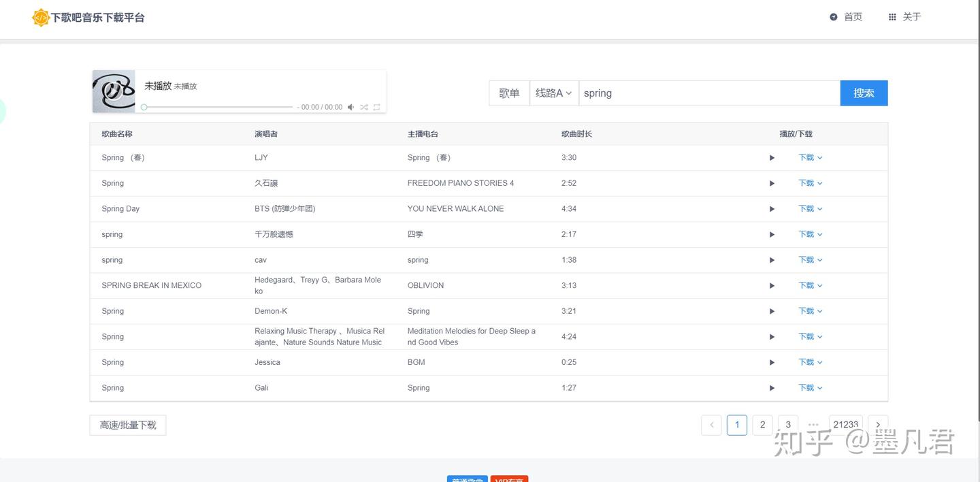
Task: Click album BGM
Action: point(416,362)
